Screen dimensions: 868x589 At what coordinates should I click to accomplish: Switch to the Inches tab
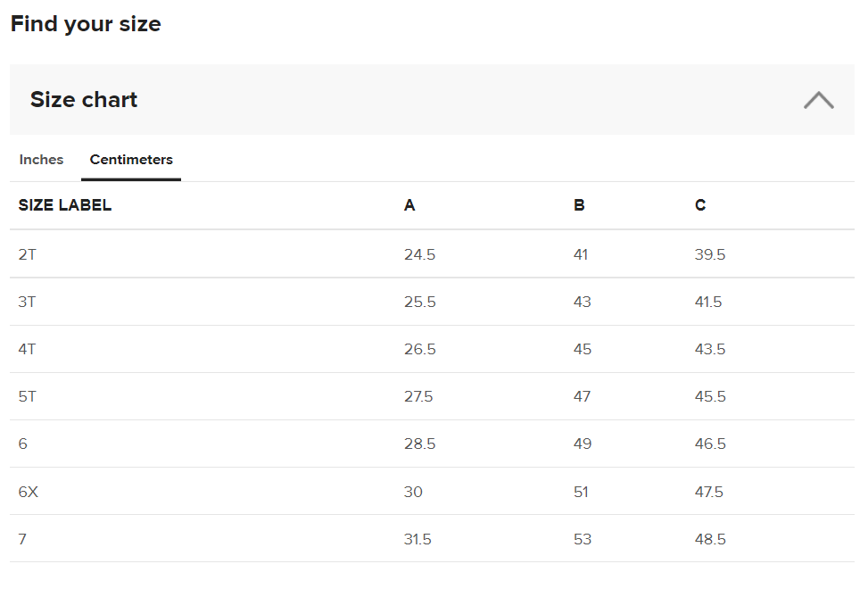[x=41, y=160]
